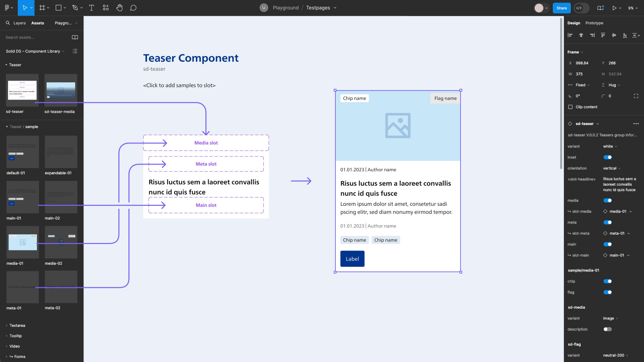Select the Hand tool

(x=119, y=7)
